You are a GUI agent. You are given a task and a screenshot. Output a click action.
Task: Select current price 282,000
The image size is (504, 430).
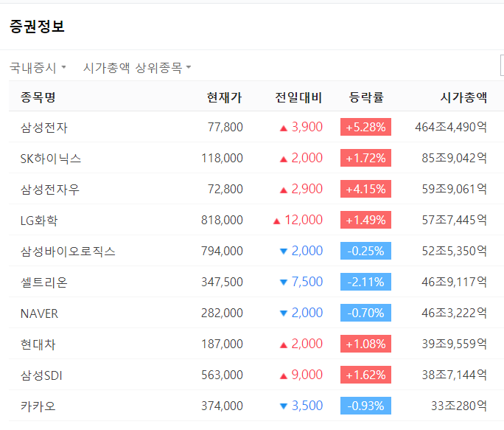click(222, 313)
